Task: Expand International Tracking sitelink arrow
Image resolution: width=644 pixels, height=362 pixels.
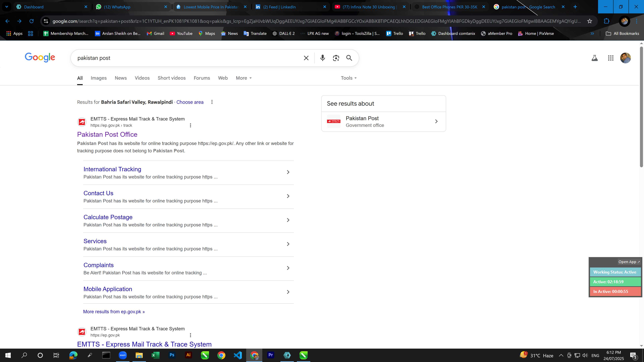Action: point(288,172)
